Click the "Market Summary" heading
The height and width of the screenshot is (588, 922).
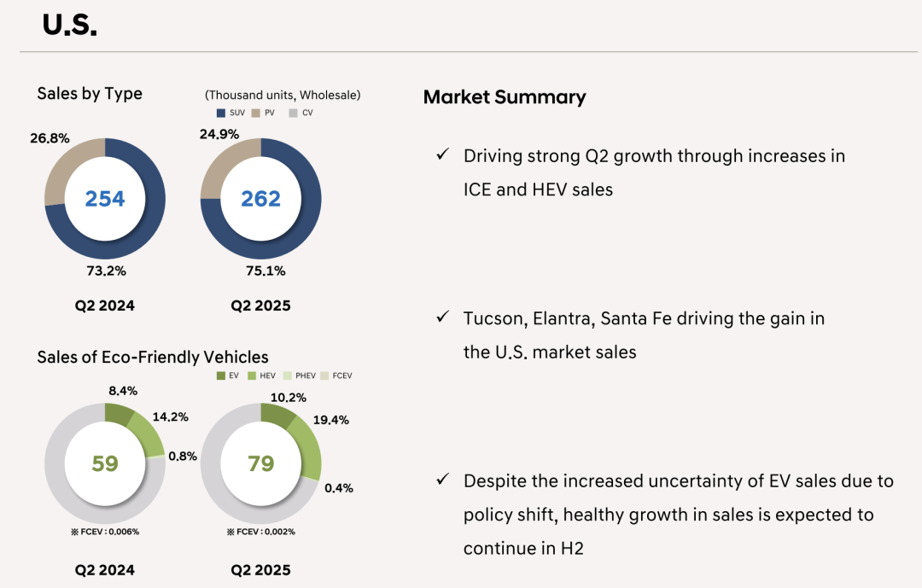coord(505,97)
